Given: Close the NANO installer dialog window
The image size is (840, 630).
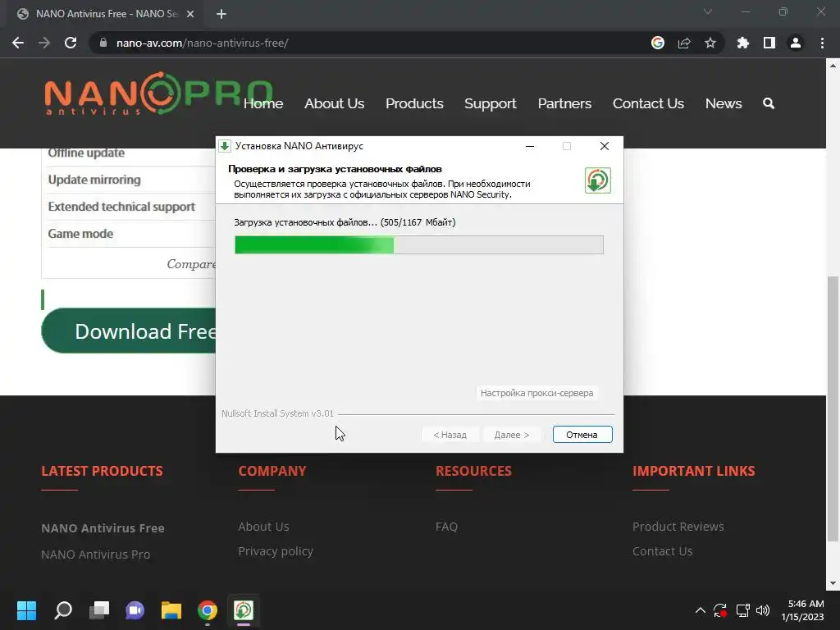Looking at the screenshot, I should [605, 146].
